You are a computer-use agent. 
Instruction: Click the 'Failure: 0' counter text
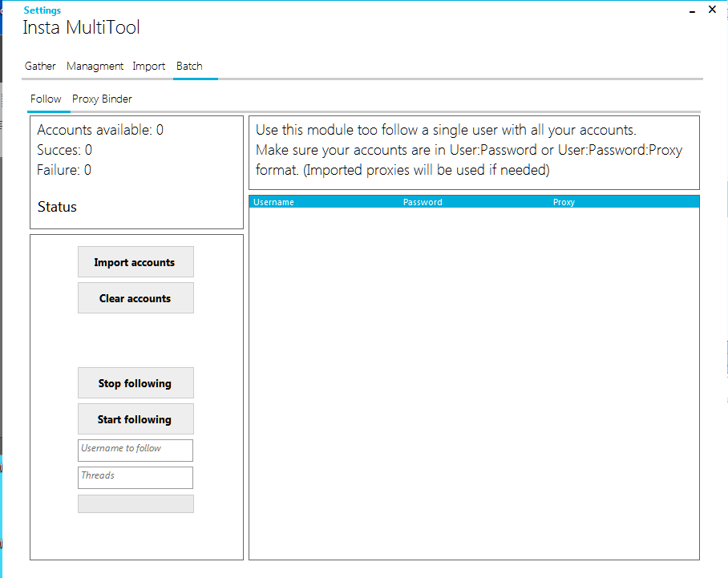[64, 170]
